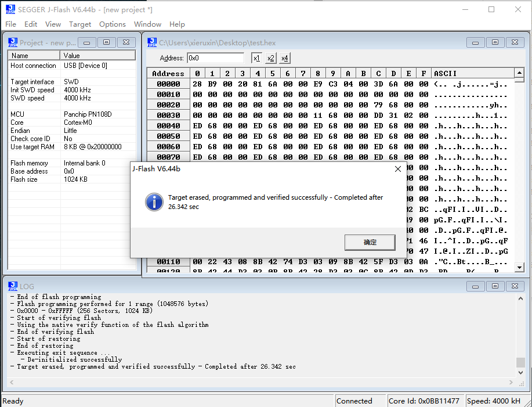This screenshot has height=407, width=532.
Task: Click the Address column header in hex view
Action: [x=168, y=73]
